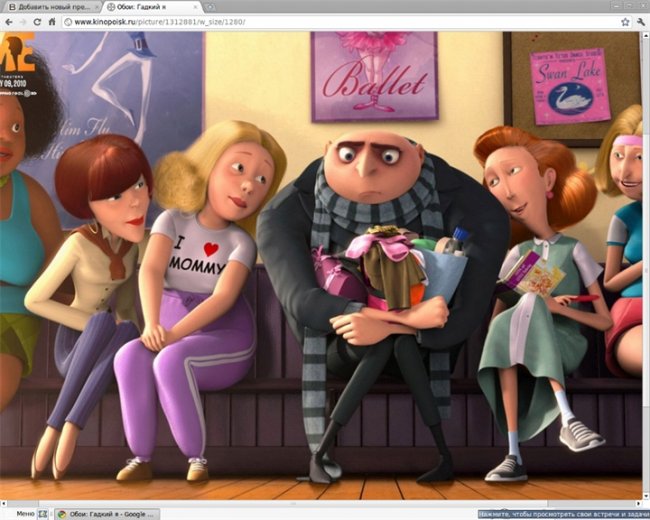Select the 'Обои: Гадкий я' tab
The height and width of the screenshot is (520, 650).
(145, 7)
